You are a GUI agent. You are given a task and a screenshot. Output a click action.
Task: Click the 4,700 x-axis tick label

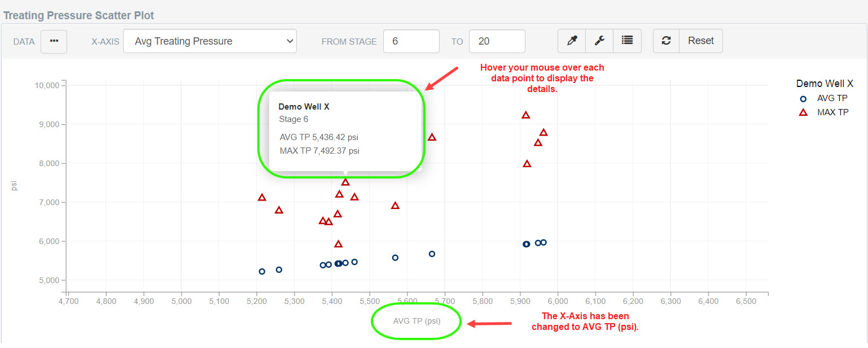click(68, 301)
